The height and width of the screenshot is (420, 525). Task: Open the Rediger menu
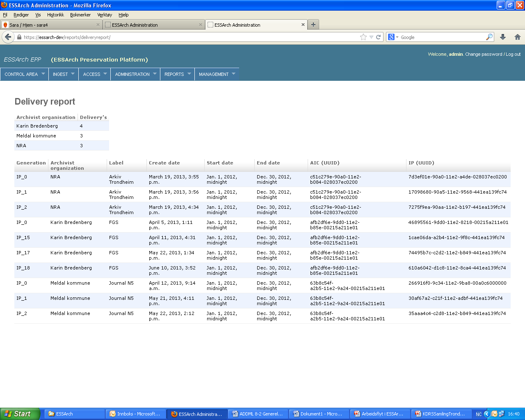(x=21, y=15)
